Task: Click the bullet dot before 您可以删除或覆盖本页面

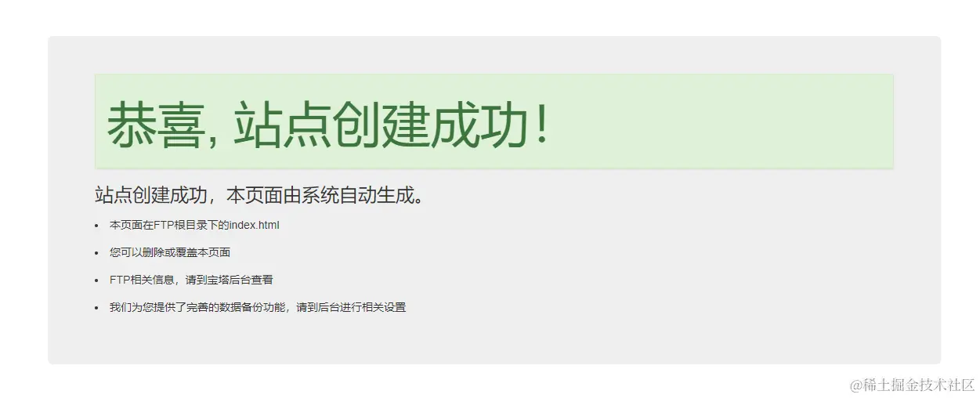Action: (96, 253)
